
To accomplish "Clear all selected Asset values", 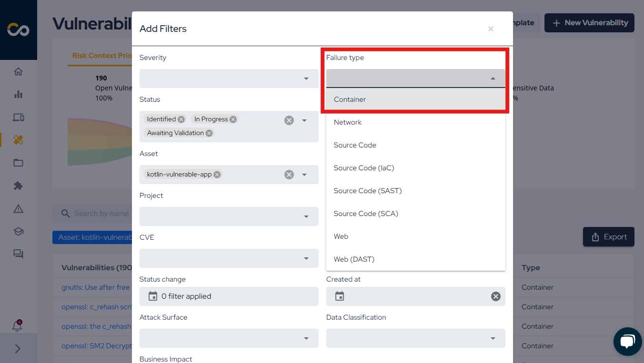I will pos(289,175).
